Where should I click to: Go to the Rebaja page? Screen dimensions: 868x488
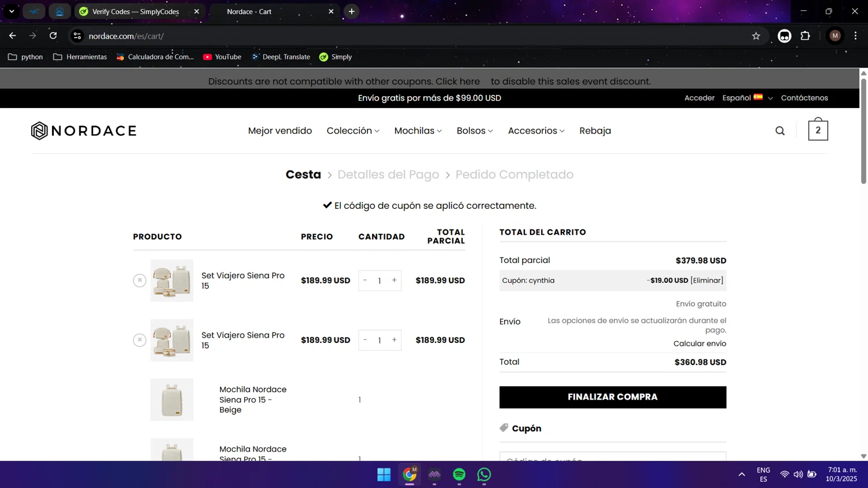(x=595, y=131)
